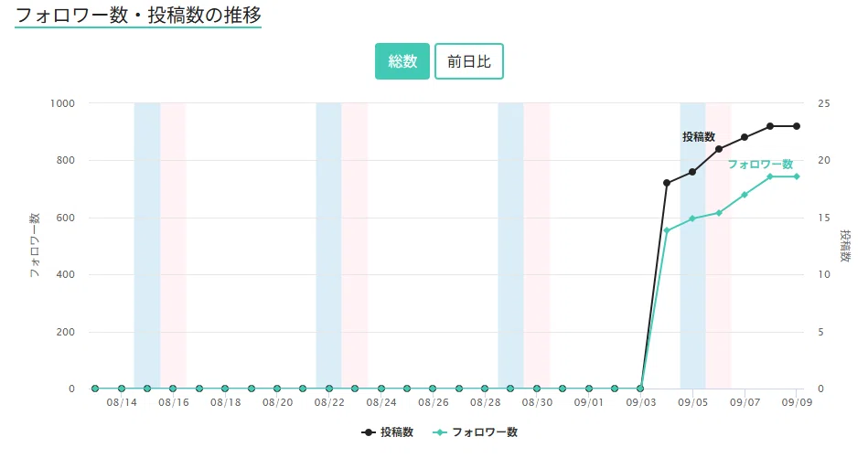Click the フォロワー数 inline line label
This screenshot has height=458, width=868.
point(760,165)
